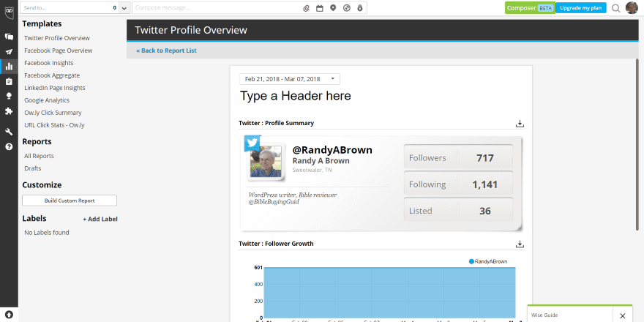Image resolution: width=644 pixels, height=322 pixels.
Task: Click the @RandyABrown handle
Action: tap(332, 150)
